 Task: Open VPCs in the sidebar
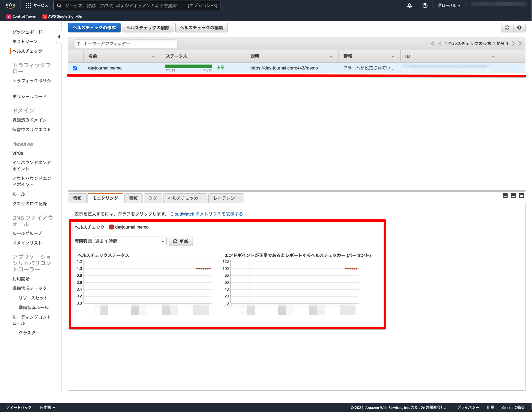pos(18,153)
